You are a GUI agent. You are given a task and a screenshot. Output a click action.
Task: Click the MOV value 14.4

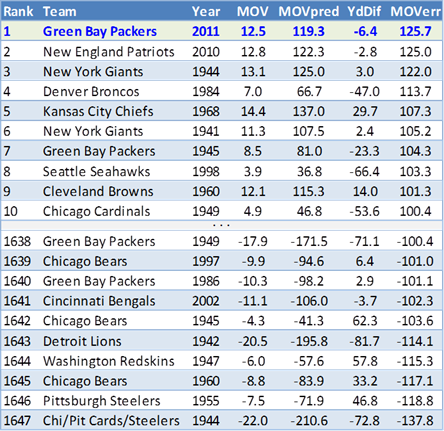(x=253, y=111)
